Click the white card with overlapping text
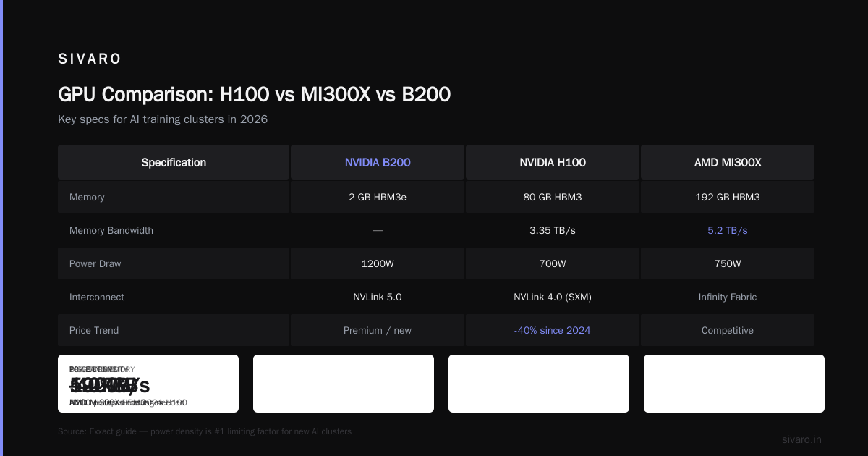The image size is (868, 456). [x=148, y=384]
